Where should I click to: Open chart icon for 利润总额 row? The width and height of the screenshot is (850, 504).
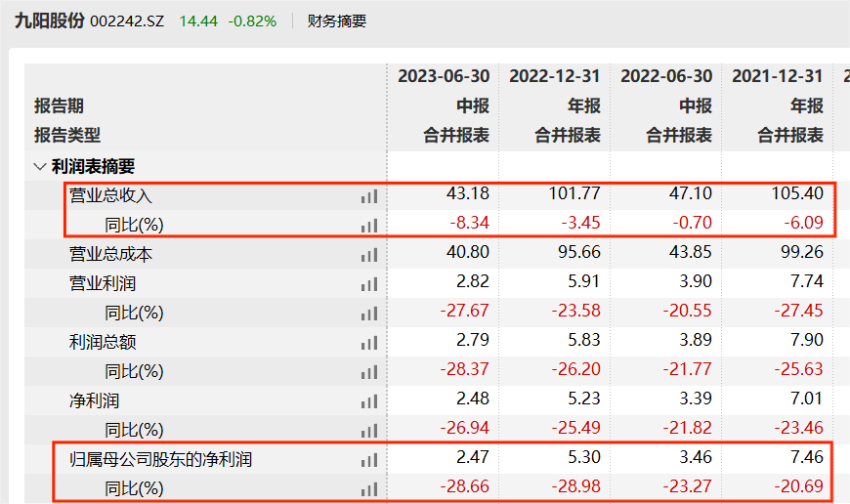(x=369, y=343)
